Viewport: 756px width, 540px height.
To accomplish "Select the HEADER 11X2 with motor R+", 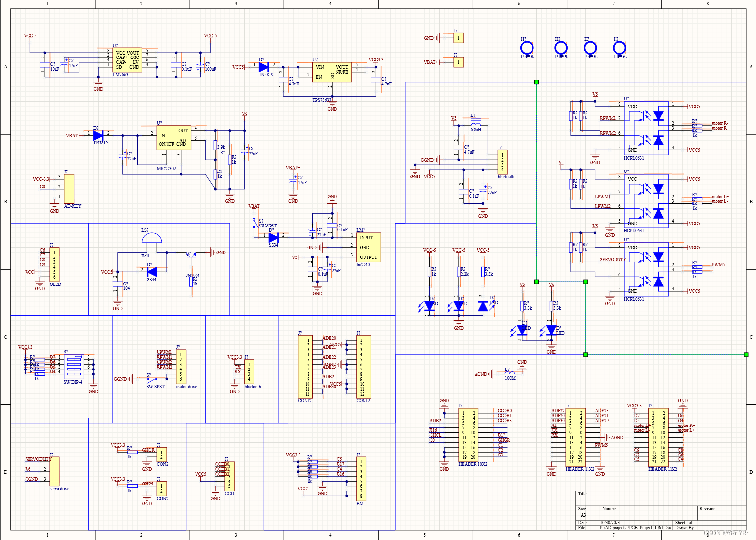I will coord(658,437).
